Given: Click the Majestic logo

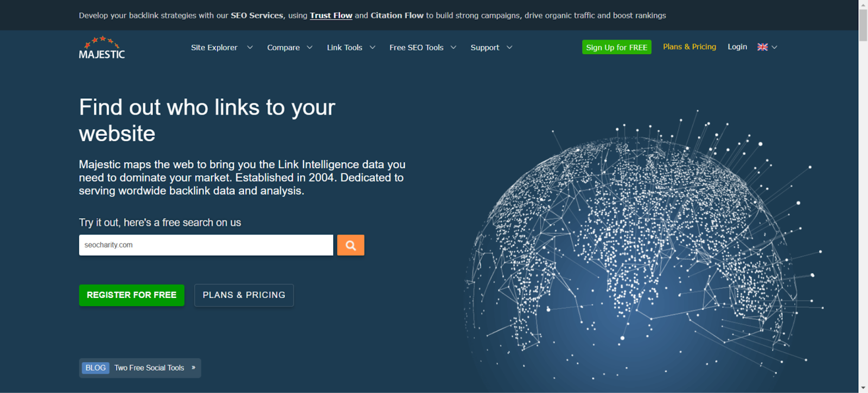Looking at the screenshot, I should pos(102,47).
